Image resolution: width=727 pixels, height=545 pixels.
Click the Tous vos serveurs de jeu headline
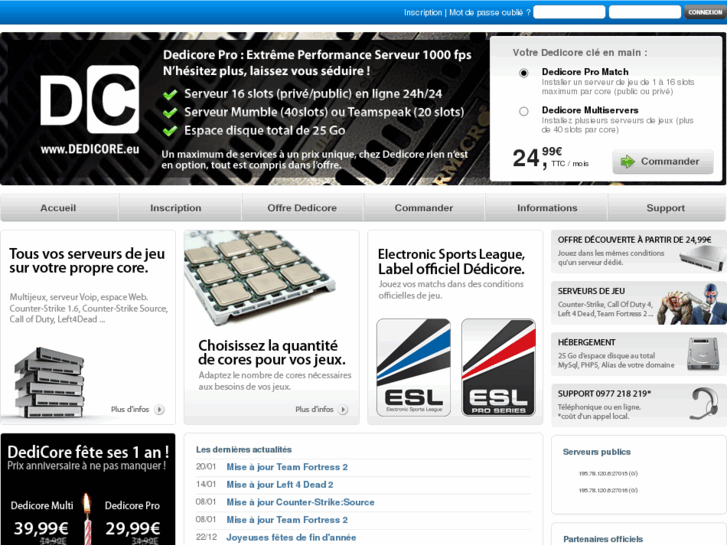coord(87,261)
